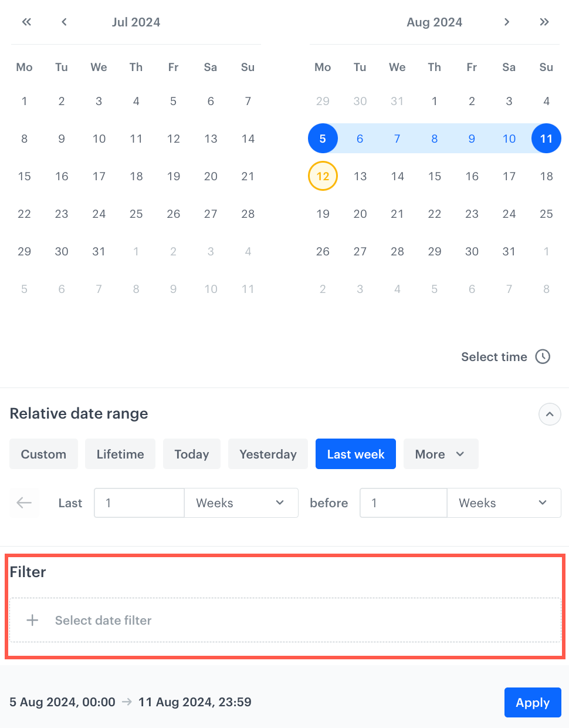This screenshot has width=569, height=728.
Task: Click the first number input showing 1
Action: (139, 503)
